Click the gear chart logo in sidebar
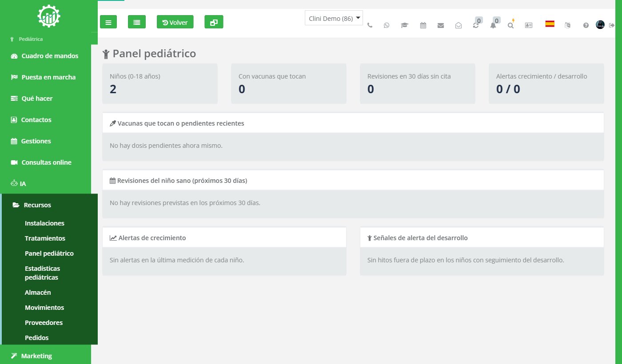 coord(49,16)
